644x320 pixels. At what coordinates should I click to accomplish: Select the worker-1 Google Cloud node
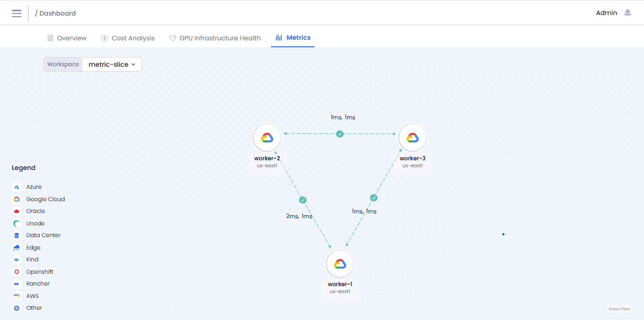tap(340, 264)
